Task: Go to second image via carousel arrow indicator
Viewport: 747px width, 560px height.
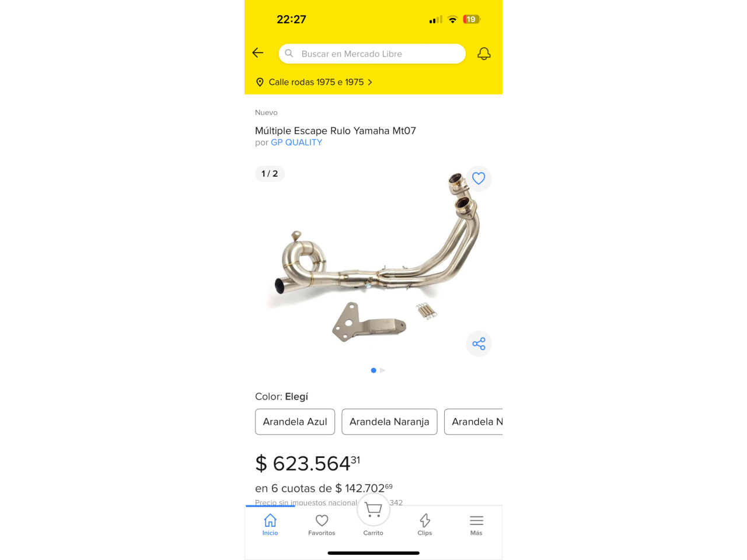Action: pyautogui.click(x=382, y=370)
